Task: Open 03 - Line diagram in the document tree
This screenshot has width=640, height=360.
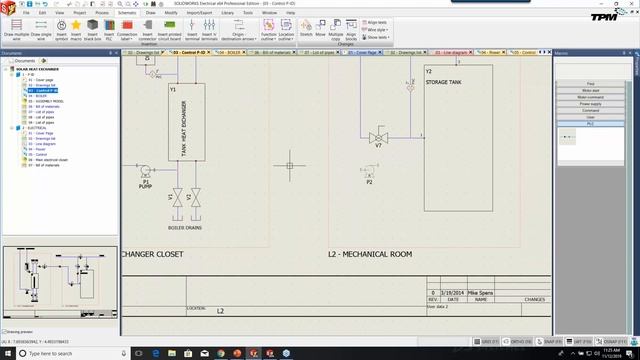Action: (42, 144)
